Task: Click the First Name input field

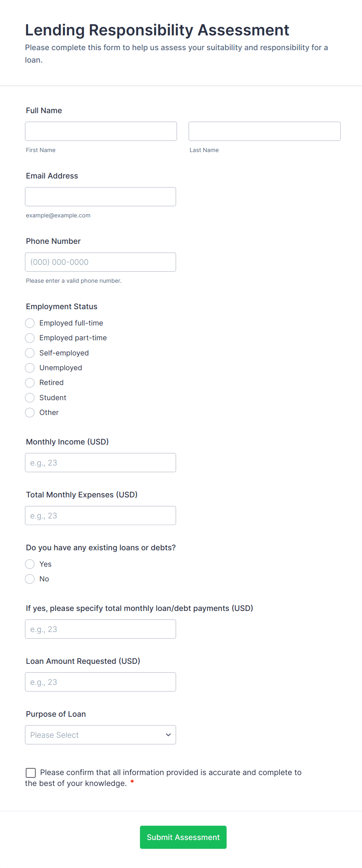Action: click(x=100, y=131)
